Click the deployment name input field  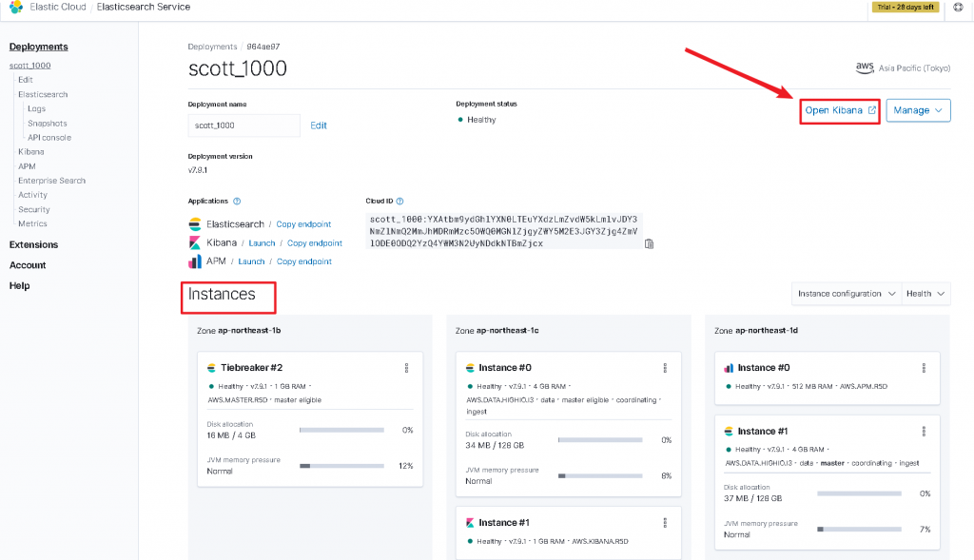point(244,126)
